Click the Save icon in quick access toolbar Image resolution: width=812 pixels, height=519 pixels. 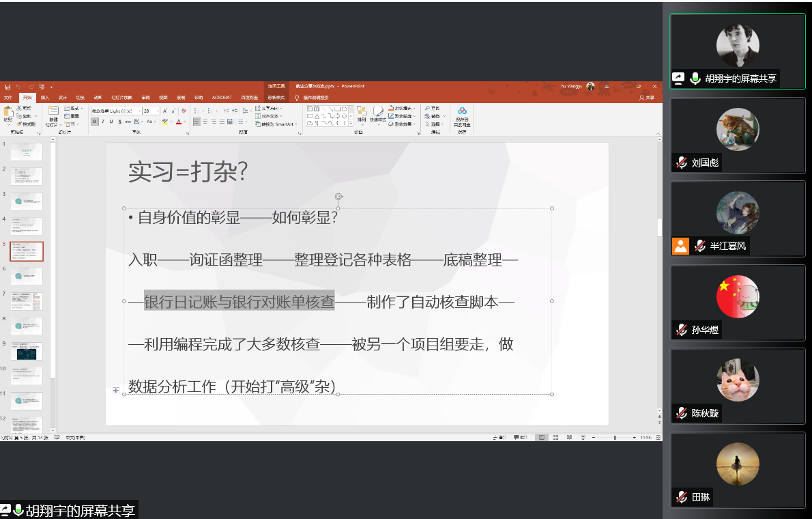pyautogui.click(x=8, y=87)
